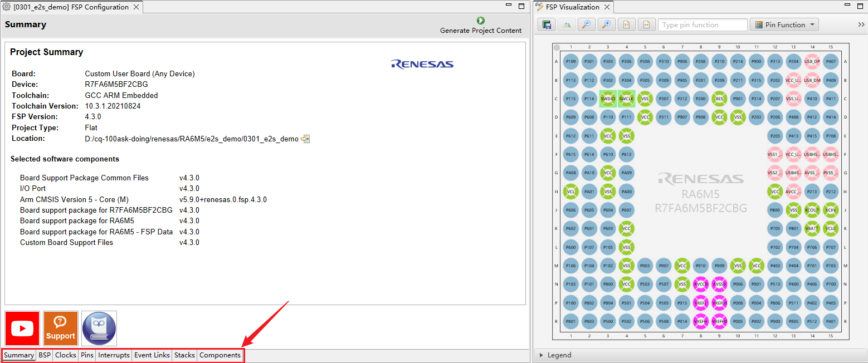Viewport: 868px width, 363px height.
Task: Switch to the Summary tab
Action: (x=19, y=355)
